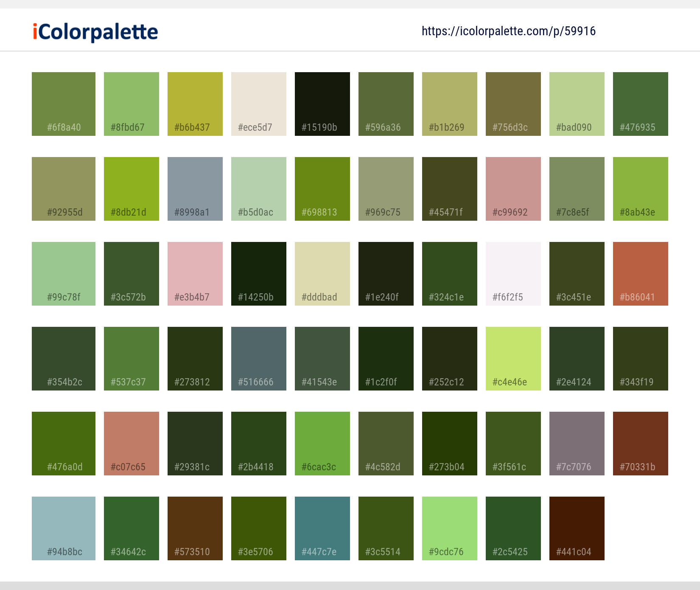Select the #343f19 swatch
This screenshot has width=700, height=590.
coord(641,359)
